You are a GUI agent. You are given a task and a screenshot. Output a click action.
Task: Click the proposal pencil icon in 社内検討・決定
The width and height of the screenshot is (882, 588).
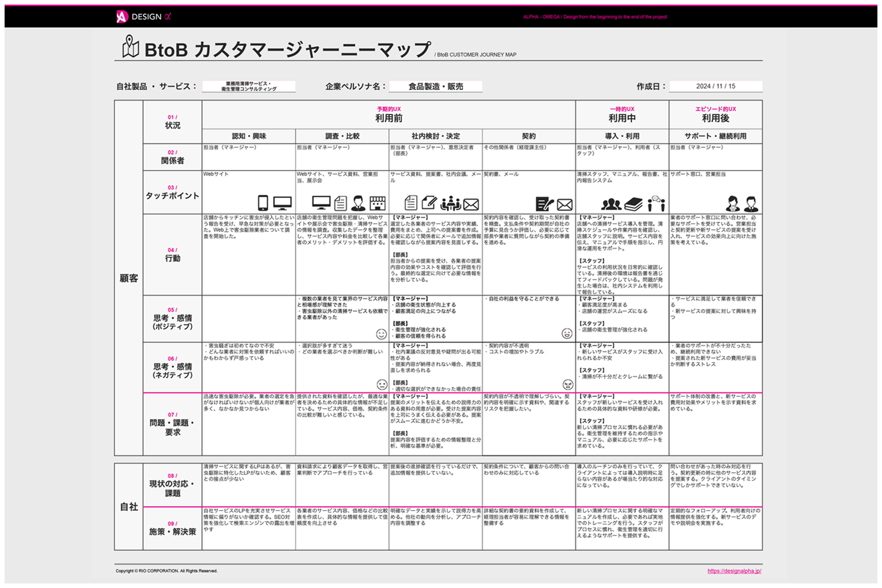(x=429, y=203)
